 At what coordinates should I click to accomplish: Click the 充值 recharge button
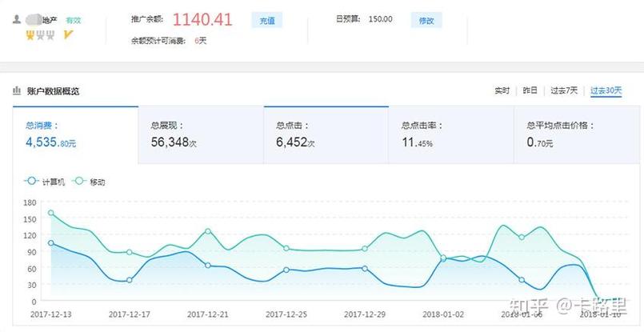click(267, 20)
